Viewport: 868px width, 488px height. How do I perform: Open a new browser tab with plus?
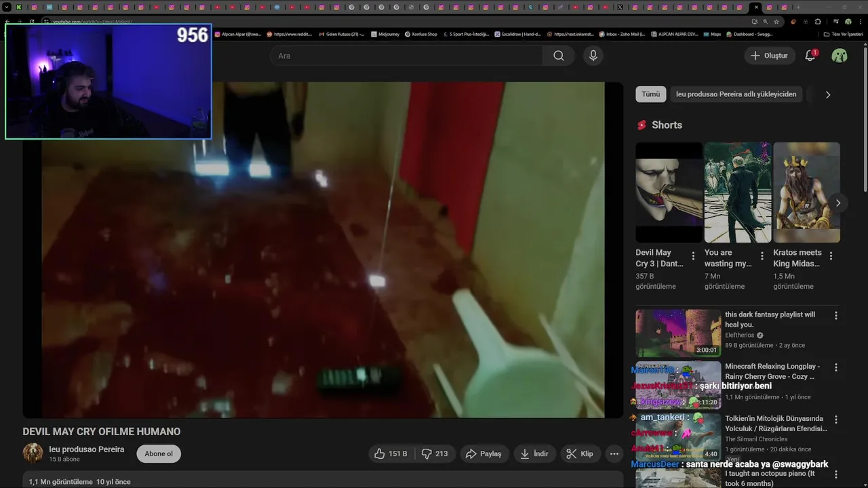click(798, 7)
